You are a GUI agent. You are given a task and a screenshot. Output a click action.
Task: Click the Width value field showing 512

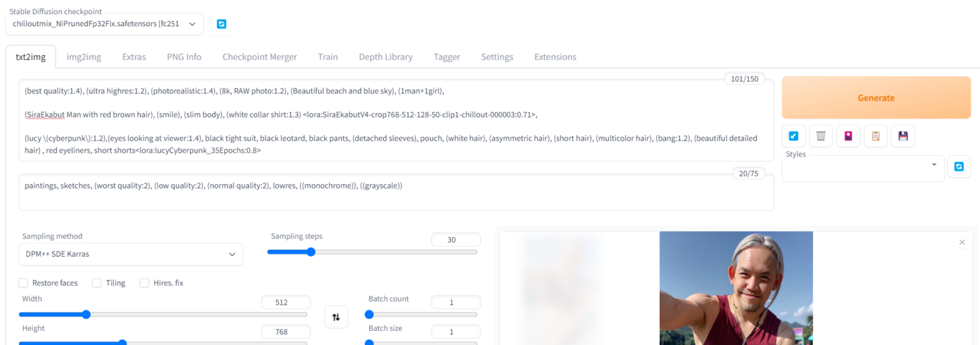285,302
